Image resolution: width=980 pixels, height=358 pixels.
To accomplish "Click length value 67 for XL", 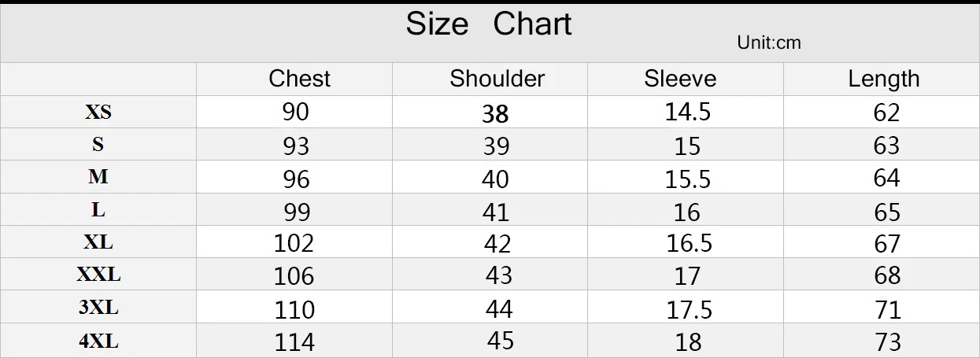I will [x=887, y=244].
